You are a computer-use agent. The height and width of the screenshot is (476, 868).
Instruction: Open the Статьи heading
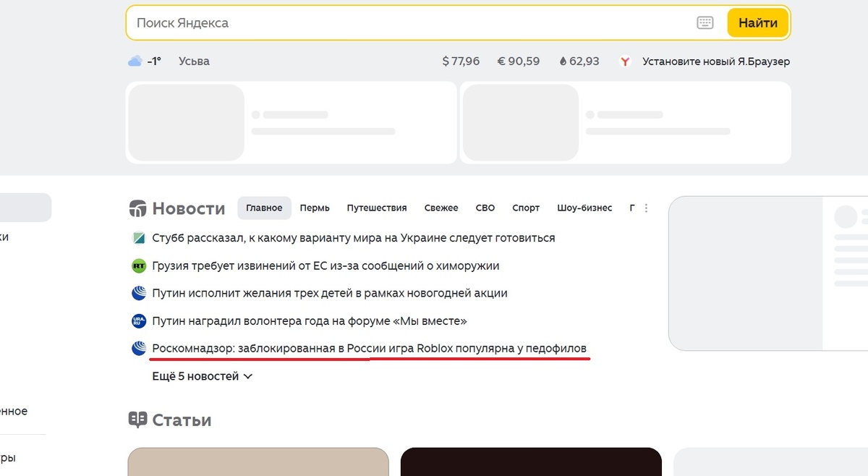pos(182,420)
